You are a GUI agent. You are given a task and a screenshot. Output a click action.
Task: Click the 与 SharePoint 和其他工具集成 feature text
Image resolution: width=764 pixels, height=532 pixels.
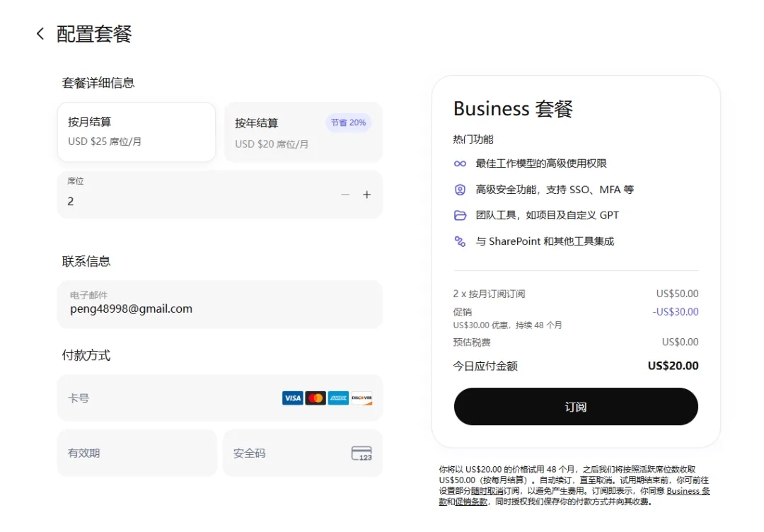(x=545, y=241)
